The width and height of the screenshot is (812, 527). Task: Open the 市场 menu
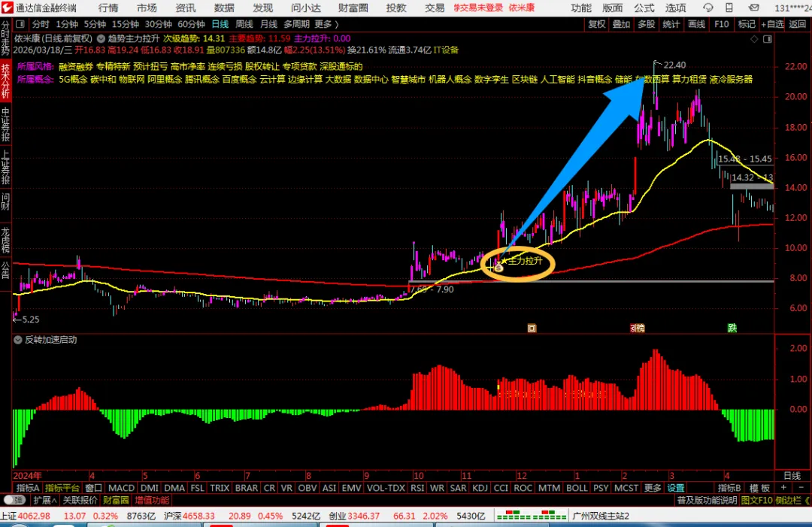tap(147, 8)
